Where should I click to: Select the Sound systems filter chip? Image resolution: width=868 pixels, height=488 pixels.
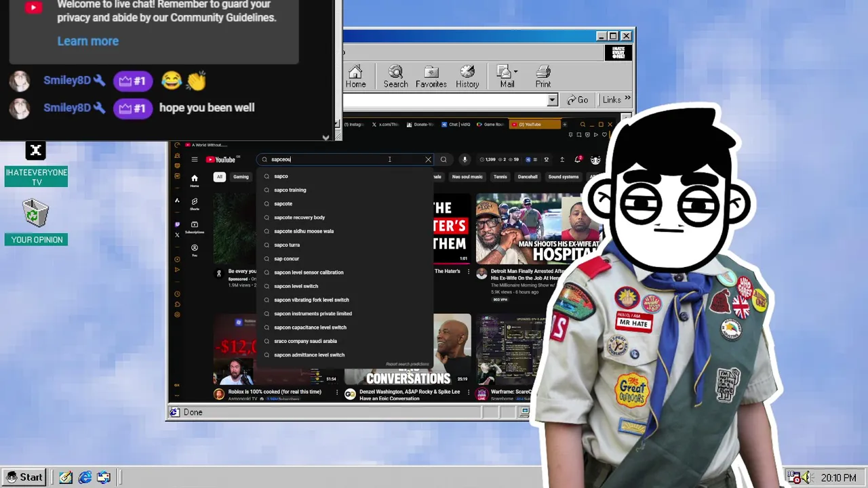click(x=564, y=177)
